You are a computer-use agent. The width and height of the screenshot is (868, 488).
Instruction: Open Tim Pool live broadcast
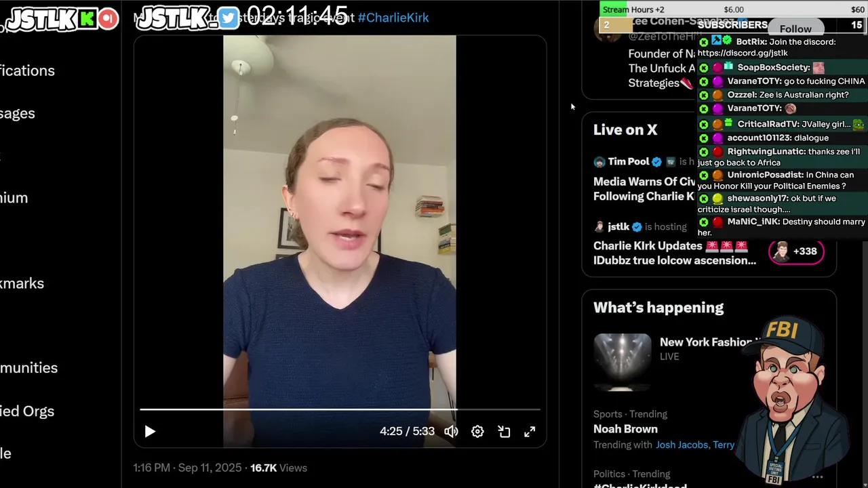(x=644, y=189)
